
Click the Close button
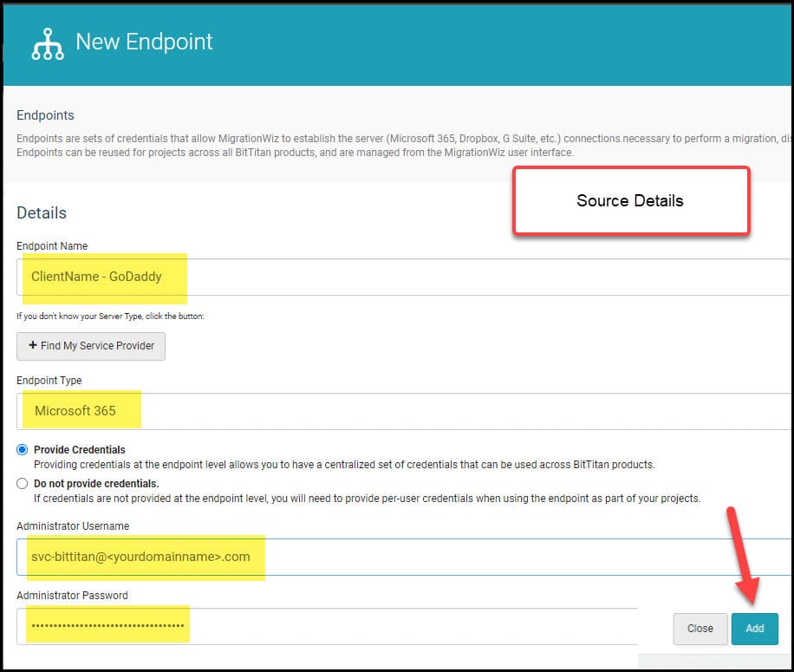pyautogui.click(x=700, y=629)
